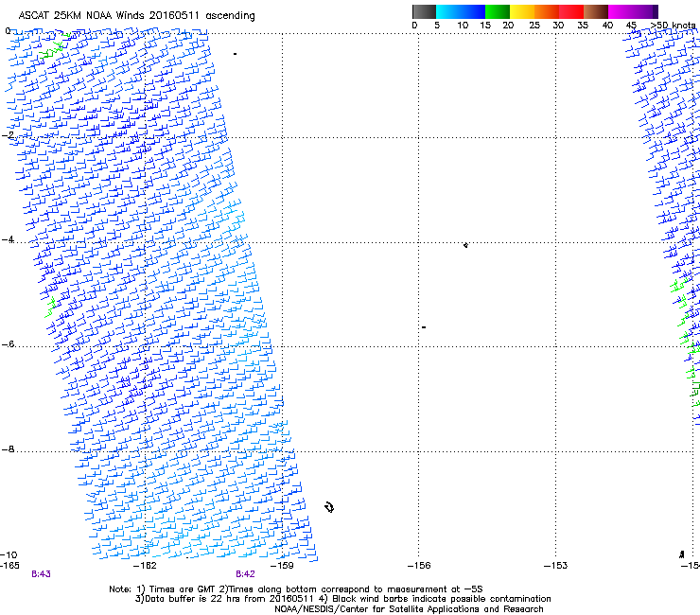Click the latitude label '-6' on the left axis
This screenshot has width=700, height=615.
8,344
